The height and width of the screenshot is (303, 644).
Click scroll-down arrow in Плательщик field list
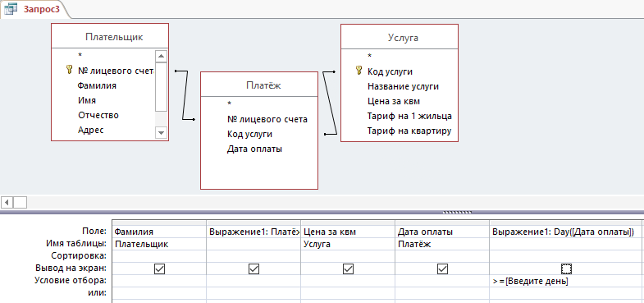pyautogui.click(x=161, y=133)
